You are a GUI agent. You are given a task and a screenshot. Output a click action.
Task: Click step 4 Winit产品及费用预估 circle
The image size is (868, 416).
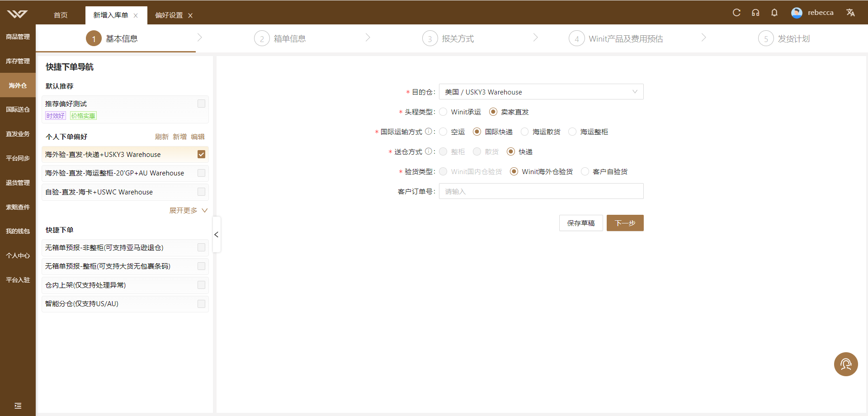pyautogui.click(x=576, y=38)
